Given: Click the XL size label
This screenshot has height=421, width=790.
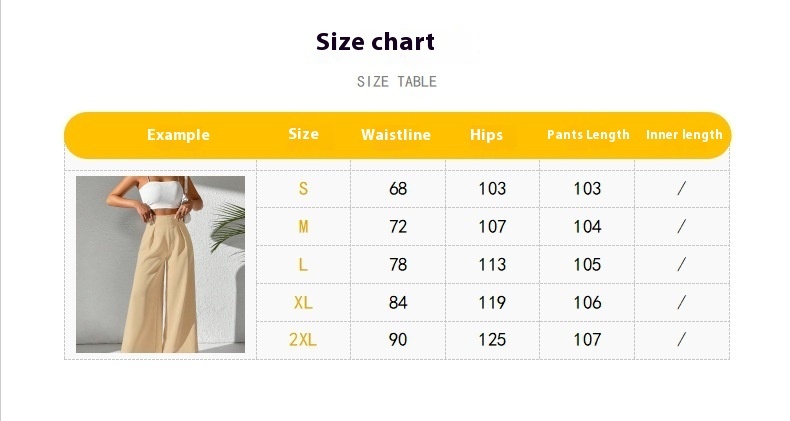Looking at the screenshot, I should (303, 303).
